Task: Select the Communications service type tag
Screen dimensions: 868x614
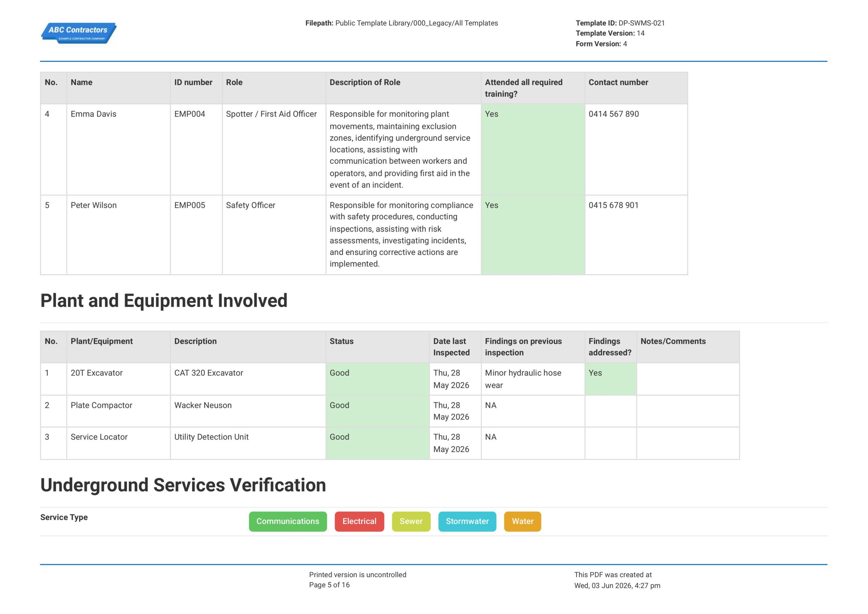Action: click(x=288, y=521)
